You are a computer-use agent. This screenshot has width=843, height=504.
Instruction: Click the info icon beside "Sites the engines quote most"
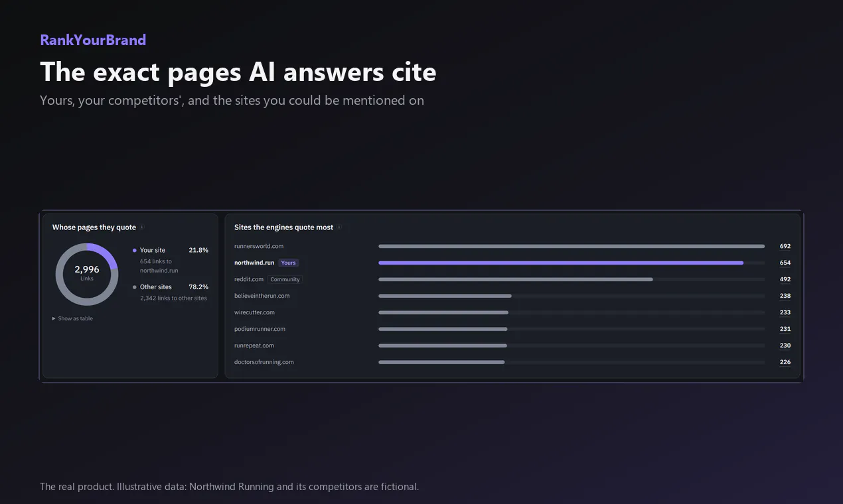click(339, 227)
